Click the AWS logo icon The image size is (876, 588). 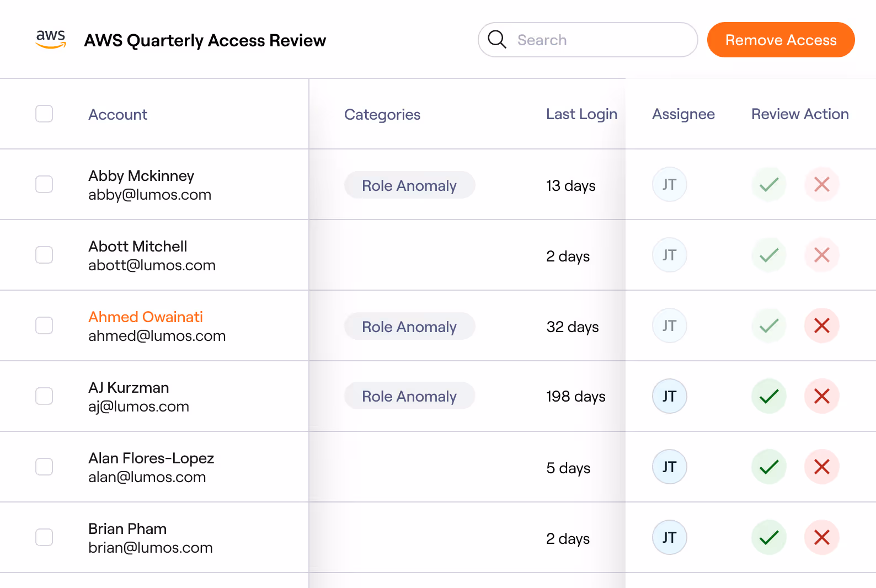(51, 39)
